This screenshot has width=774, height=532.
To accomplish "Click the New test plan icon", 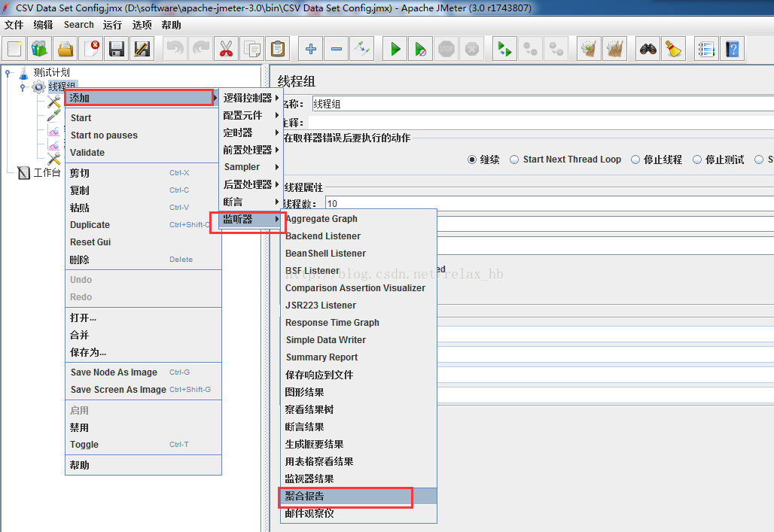I will pyautogui.click(x=14, y=49).
